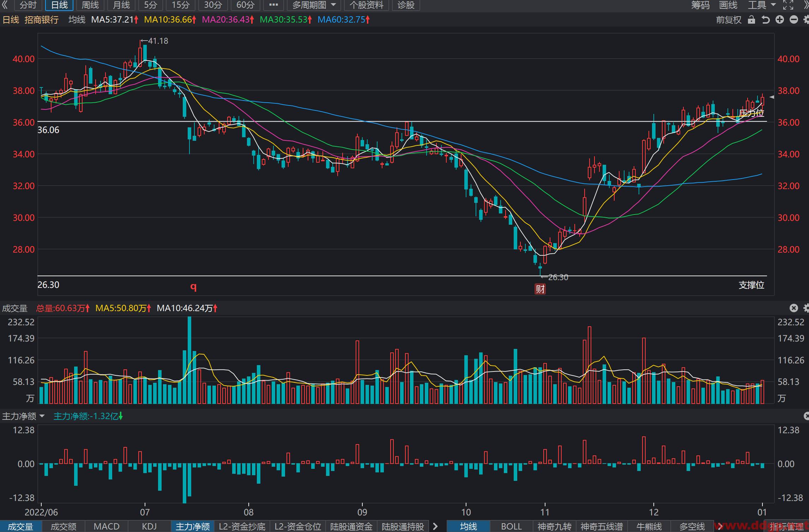Open 个股资料 stock info

point(366,5)
